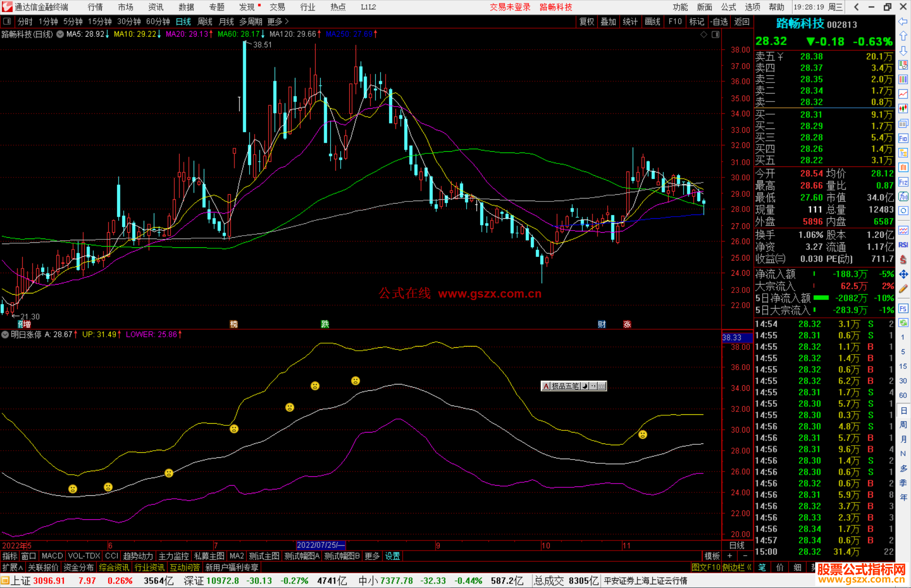This screenshot has width=911, height=588.
Task: Open the F12 sidebar icon
Action: click(903, 182)
